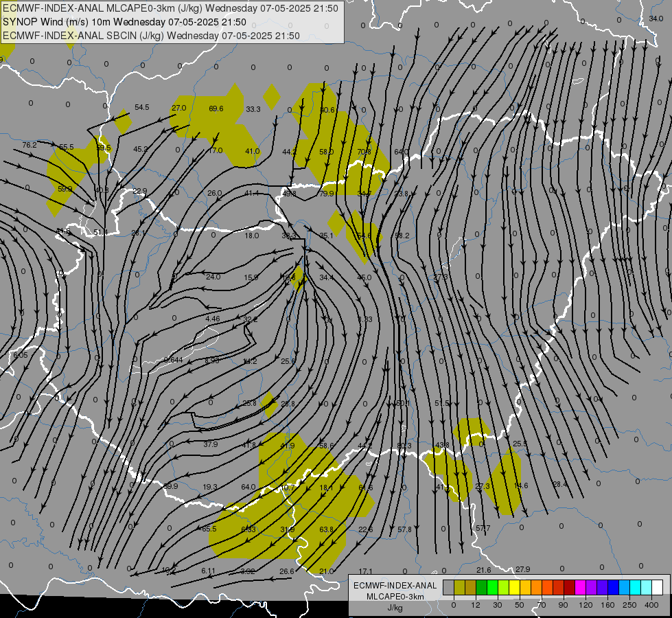
Task: Click the '12' tick label on the color scale
Action: click(476, 605)
